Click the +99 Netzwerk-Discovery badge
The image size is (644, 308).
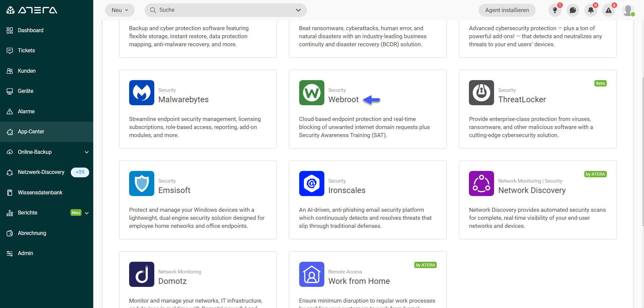pyautogui.click(x=80, y=172)
